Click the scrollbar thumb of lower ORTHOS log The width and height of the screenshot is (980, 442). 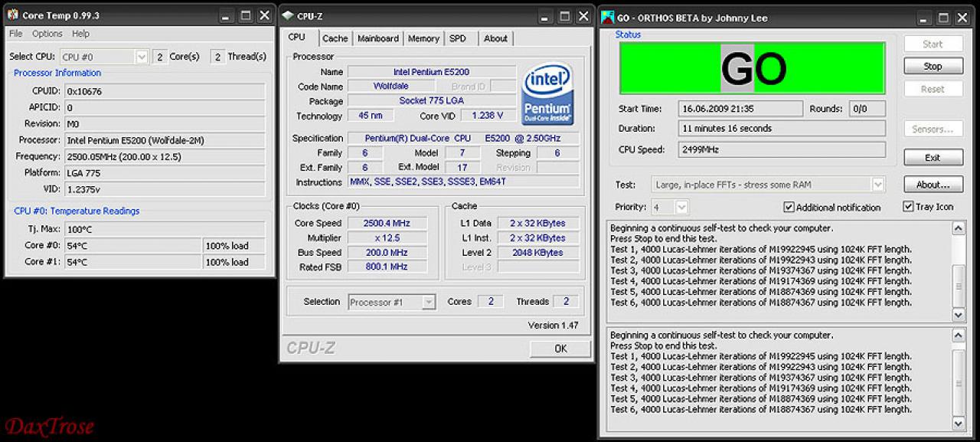[x=959, y=383]
